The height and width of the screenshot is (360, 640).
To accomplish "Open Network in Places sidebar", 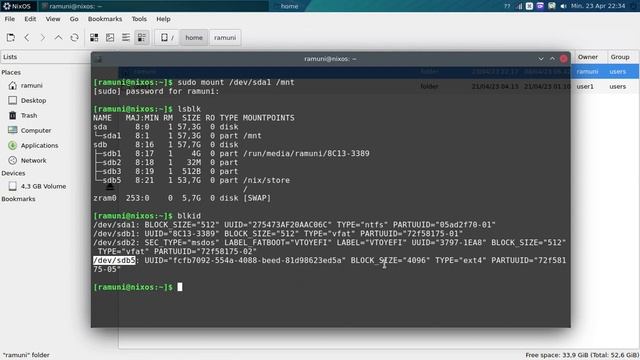I will pos(33,160).
